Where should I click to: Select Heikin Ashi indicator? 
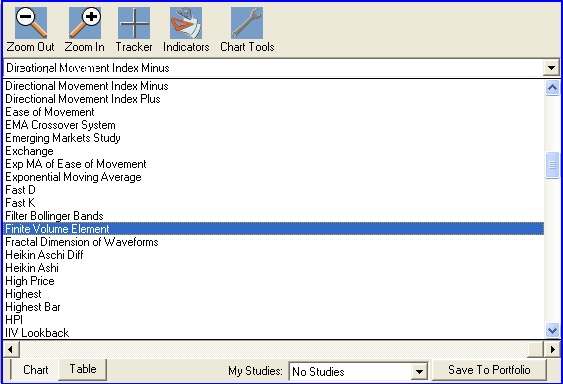[x=274, y=268]
